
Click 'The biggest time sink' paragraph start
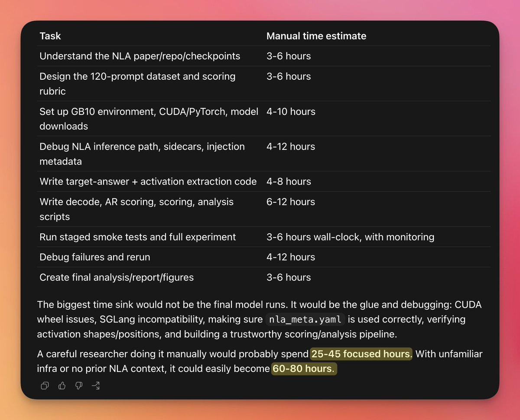click(259, 319)
